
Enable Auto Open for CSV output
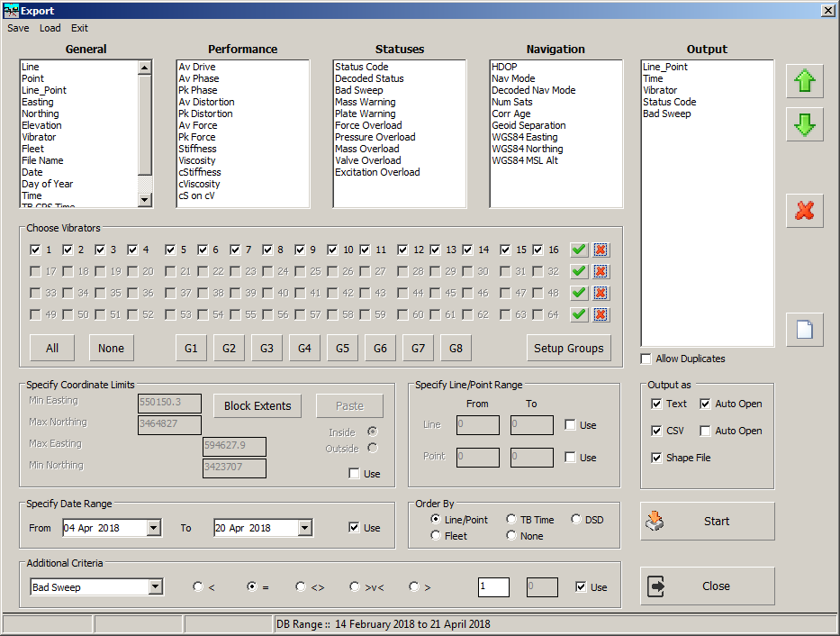pos(706,431)
